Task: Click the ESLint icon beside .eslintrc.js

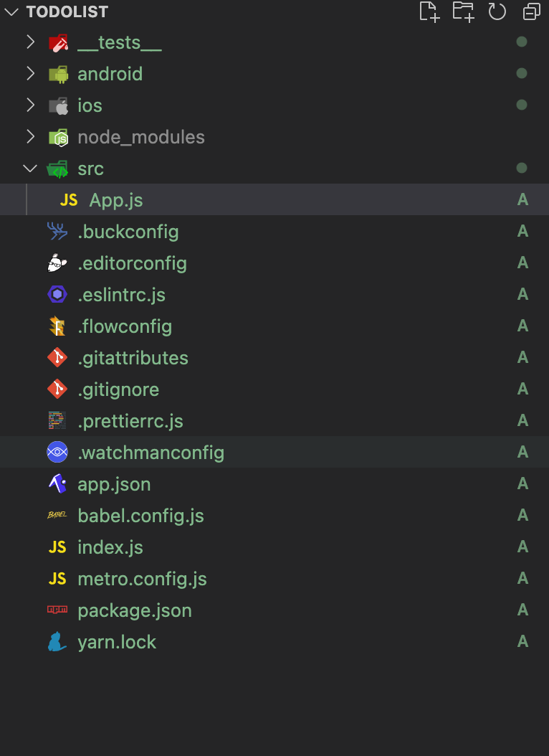Action: tap(57, 295)
